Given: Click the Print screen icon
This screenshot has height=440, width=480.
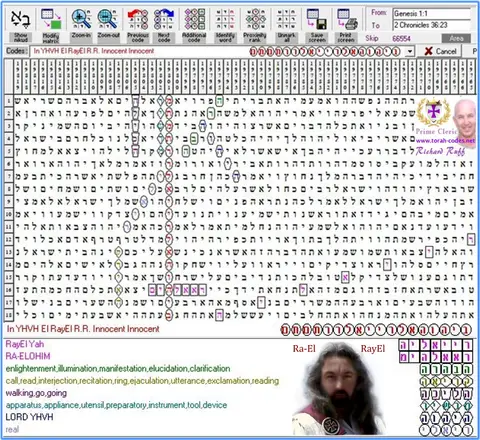Looking at the screenshot, I should pos(346,19).
